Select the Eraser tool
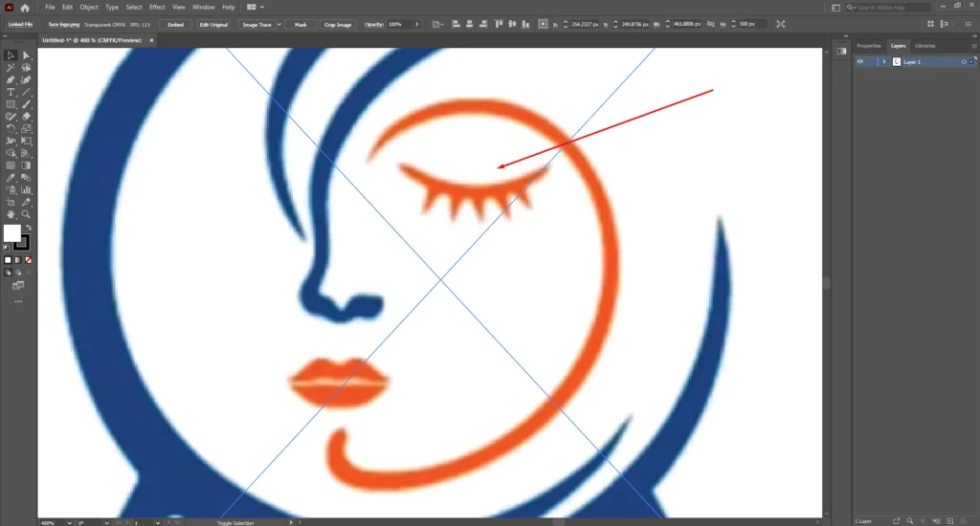 [x=26, y=117]
